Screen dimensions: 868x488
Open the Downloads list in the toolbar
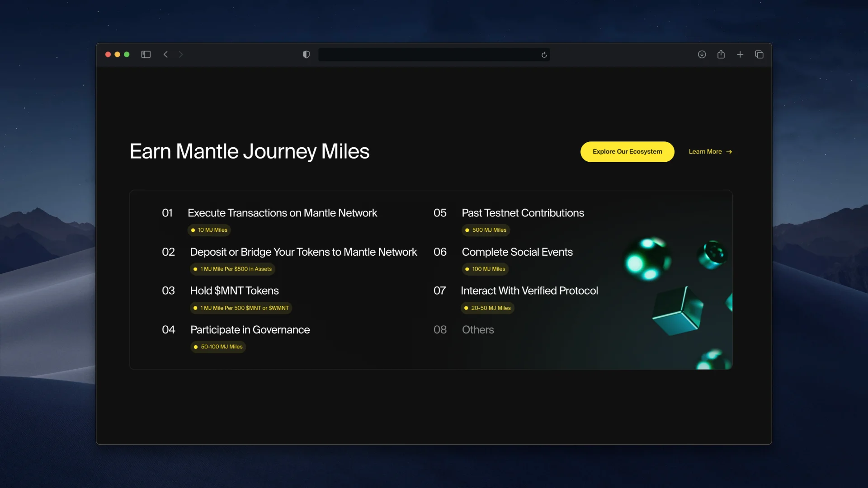pyautogui.click(x=702, y=54)
